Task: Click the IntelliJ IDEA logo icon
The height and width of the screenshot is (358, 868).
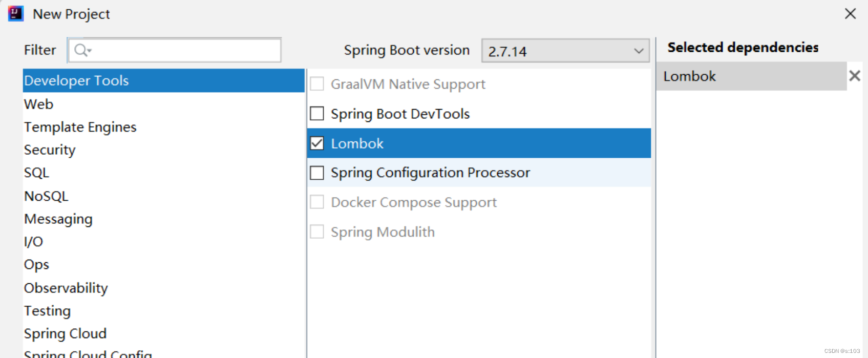Action: click(16, 14)
